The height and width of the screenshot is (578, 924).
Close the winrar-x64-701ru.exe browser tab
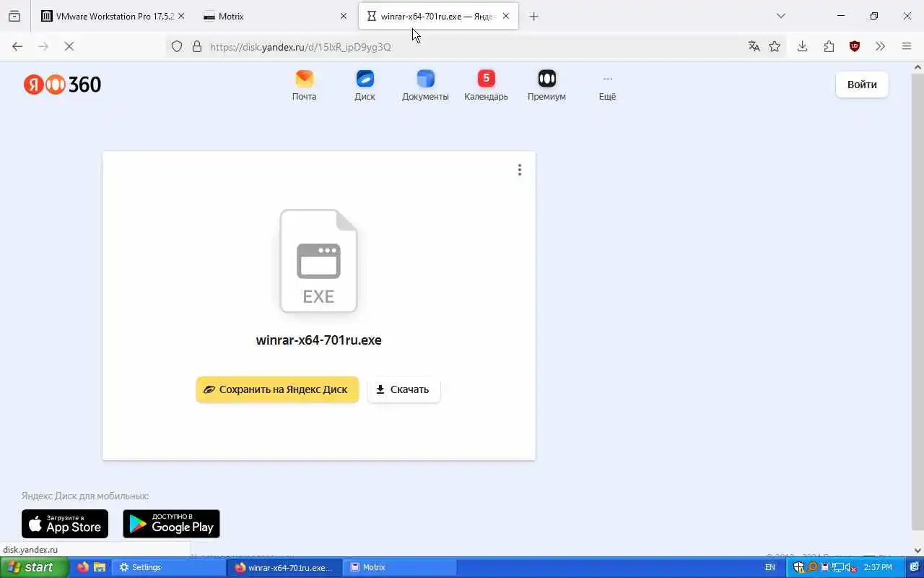click(x=506, y=16)
